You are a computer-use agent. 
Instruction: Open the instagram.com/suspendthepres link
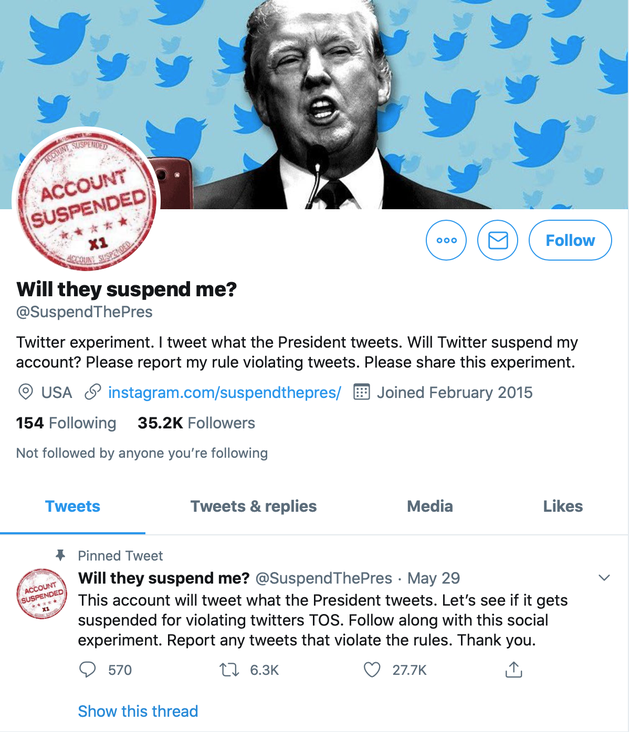click(225, 392)
